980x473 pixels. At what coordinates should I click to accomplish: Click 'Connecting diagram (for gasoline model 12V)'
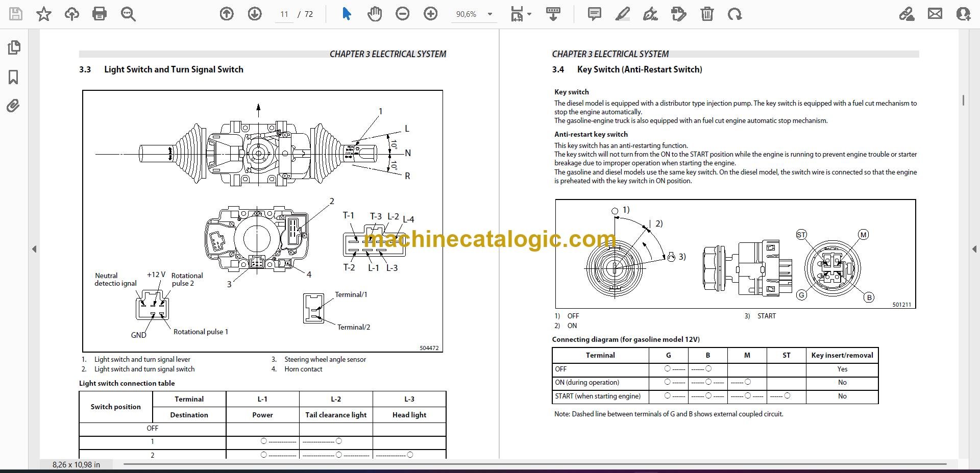pyautogui.click(x=626, y=339)
